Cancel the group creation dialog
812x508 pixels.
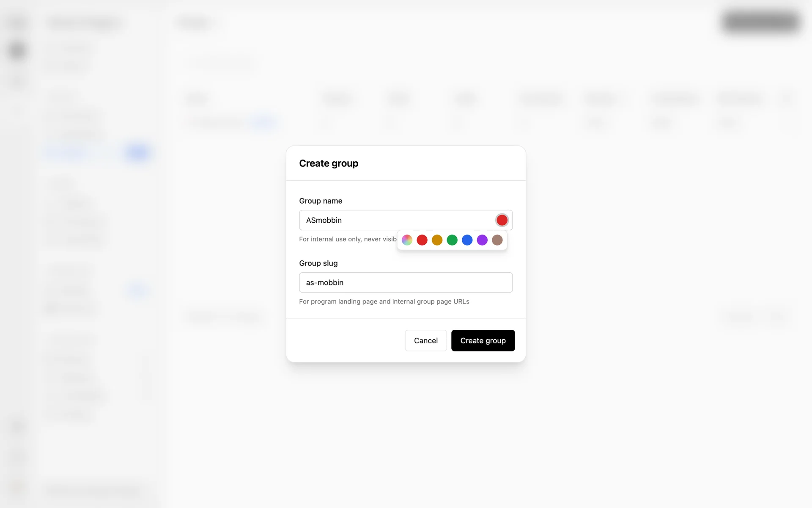425,340
